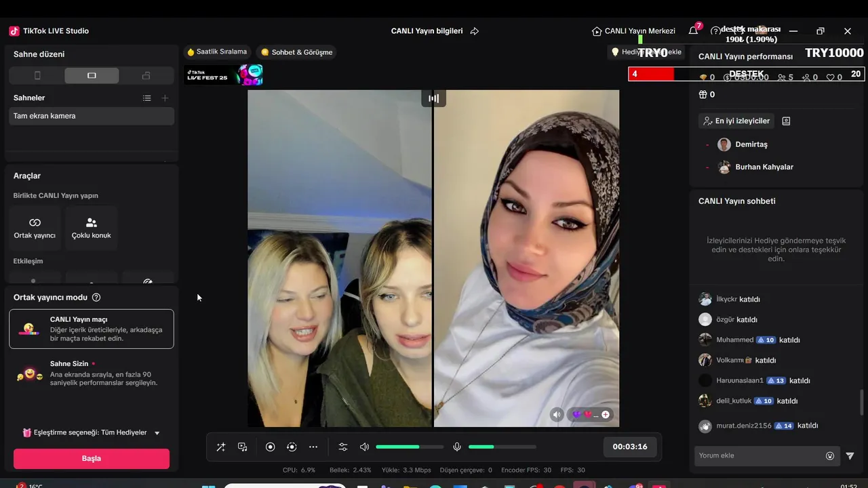Open CANLI Yayın Merkezi
The image size is (868, 488).
click(633, 31)
